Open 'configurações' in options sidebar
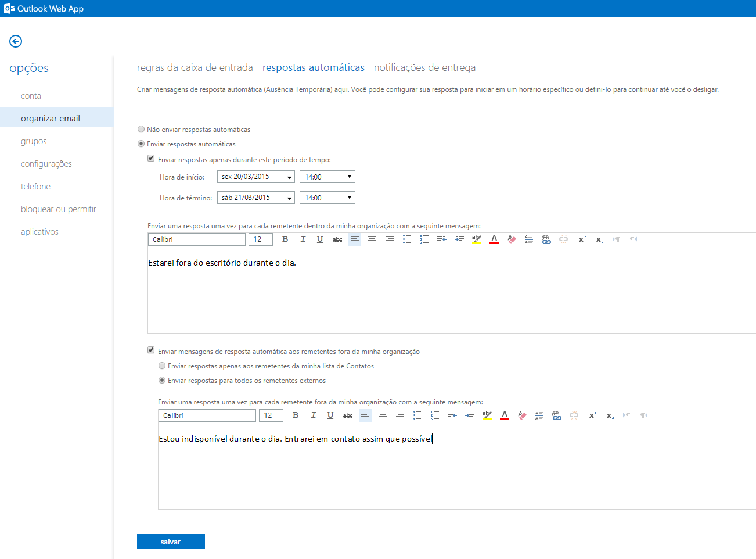This screenshot has height=559, width=756. click(46, 164)
